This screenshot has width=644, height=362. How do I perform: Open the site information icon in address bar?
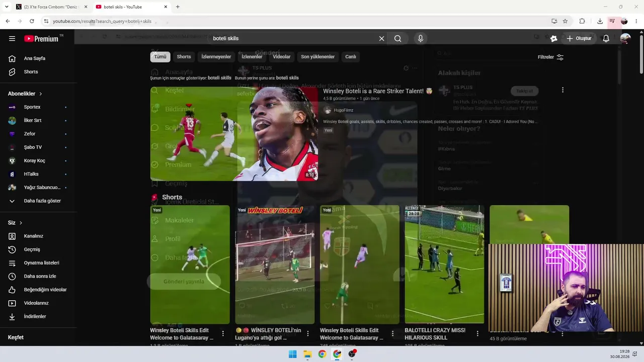(x=46, y=21)
